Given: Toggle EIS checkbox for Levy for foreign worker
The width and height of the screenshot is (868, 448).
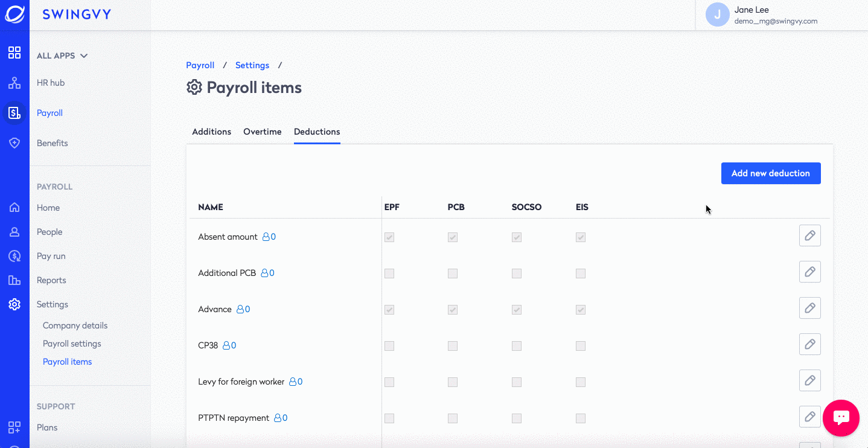Looking at the screenshot, I should 581,382.
